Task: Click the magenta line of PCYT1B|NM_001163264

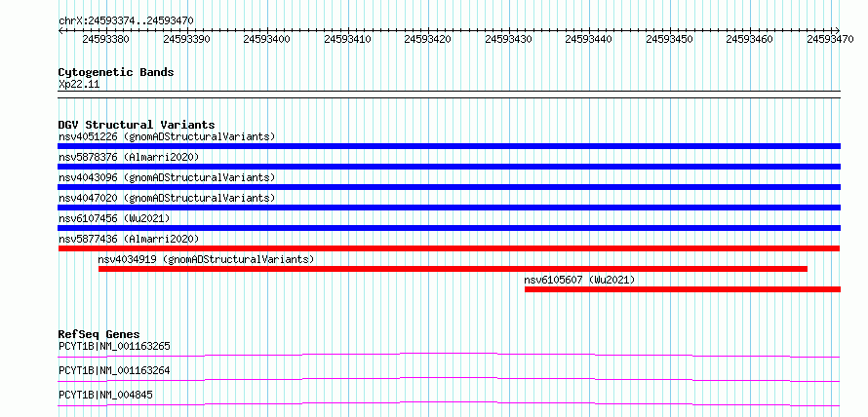Action: pyautogui.click(x=449, y=379)
